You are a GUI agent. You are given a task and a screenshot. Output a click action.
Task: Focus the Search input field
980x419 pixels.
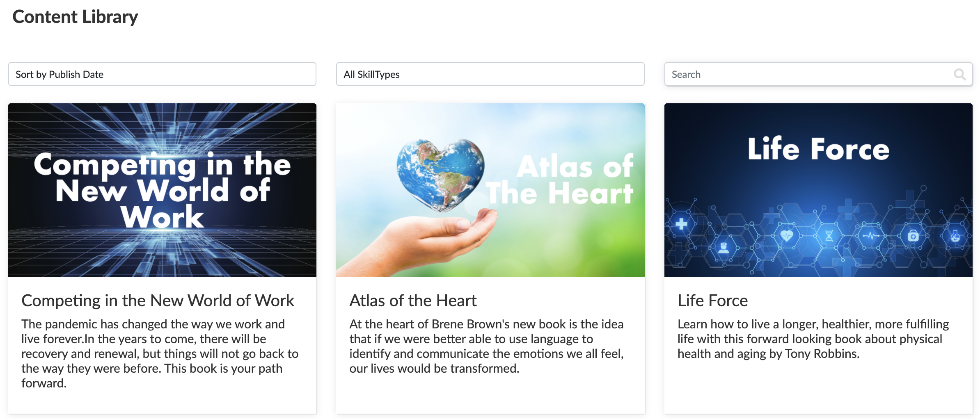[808, 74]
